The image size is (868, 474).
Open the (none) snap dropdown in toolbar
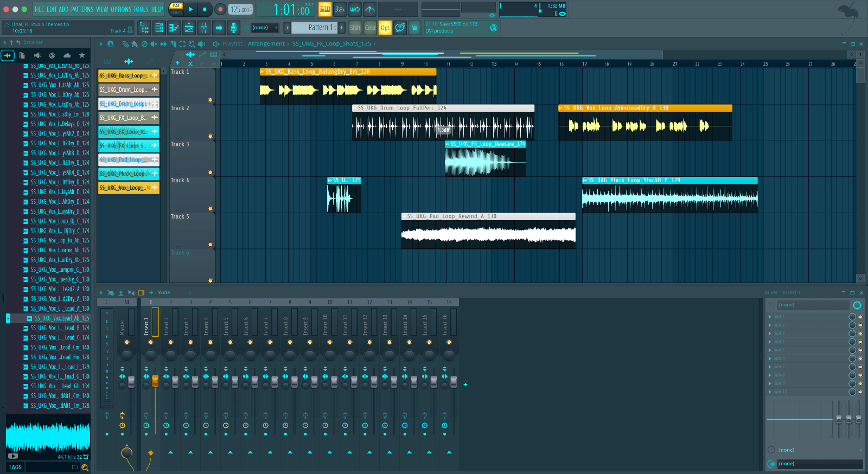265,28
